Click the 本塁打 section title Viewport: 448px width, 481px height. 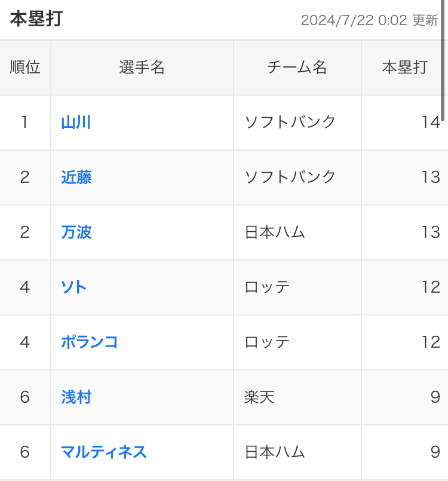point(36,19)
